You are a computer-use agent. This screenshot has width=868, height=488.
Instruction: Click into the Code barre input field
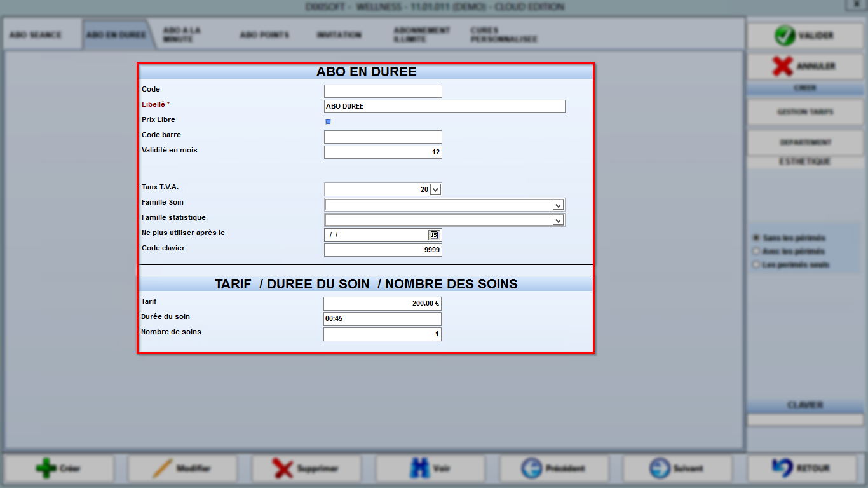383,137
